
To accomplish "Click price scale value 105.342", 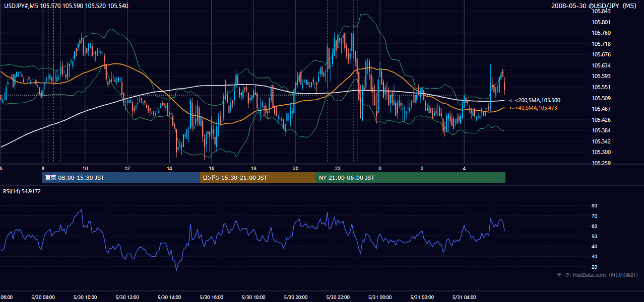I will [x=602, y=141].
